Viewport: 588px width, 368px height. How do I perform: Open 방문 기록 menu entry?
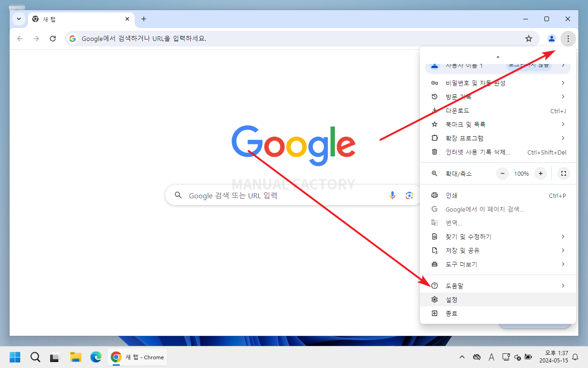[498, 97]
